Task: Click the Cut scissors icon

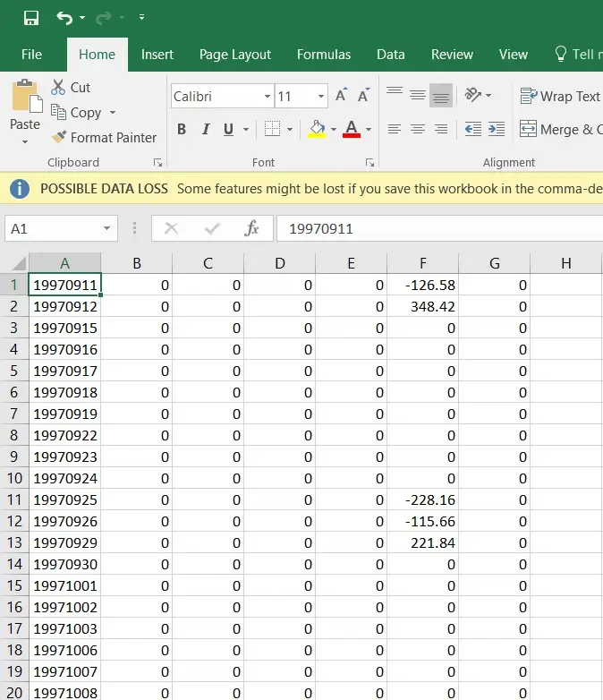Action: pos(59,87)
